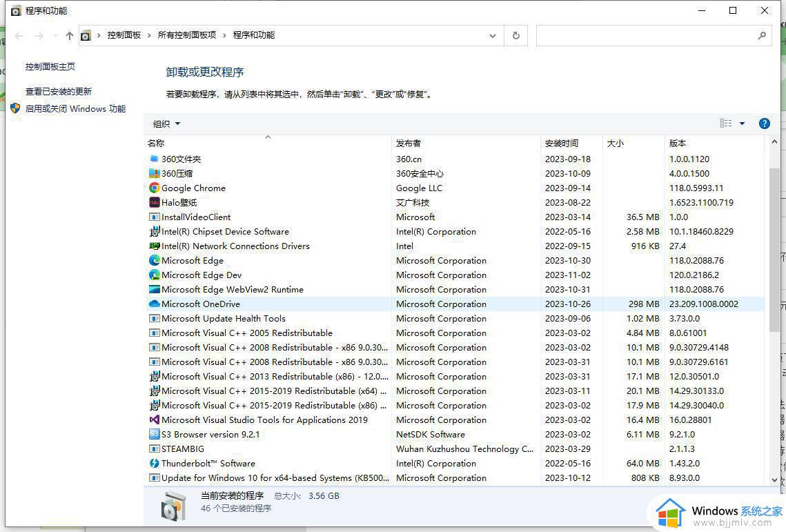
Task: Click the 298 MB size cell
Action: click(644, 304)
